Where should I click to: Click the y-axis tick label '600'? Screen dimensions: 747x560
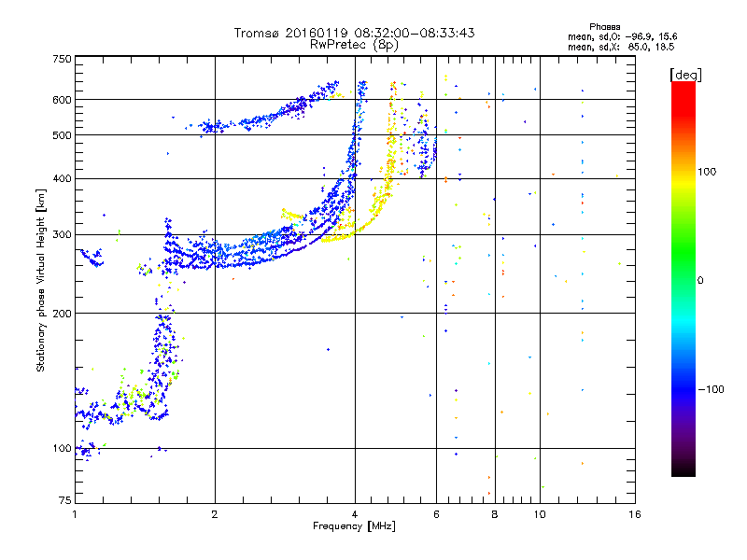[63, 100]
